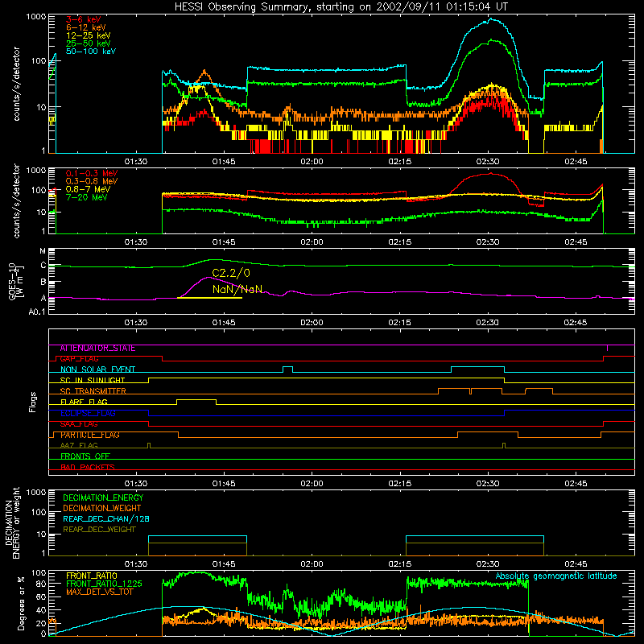Select the SAA_FLAG label
The height and width of the screenshot is (644, 644).
[79, 424]
